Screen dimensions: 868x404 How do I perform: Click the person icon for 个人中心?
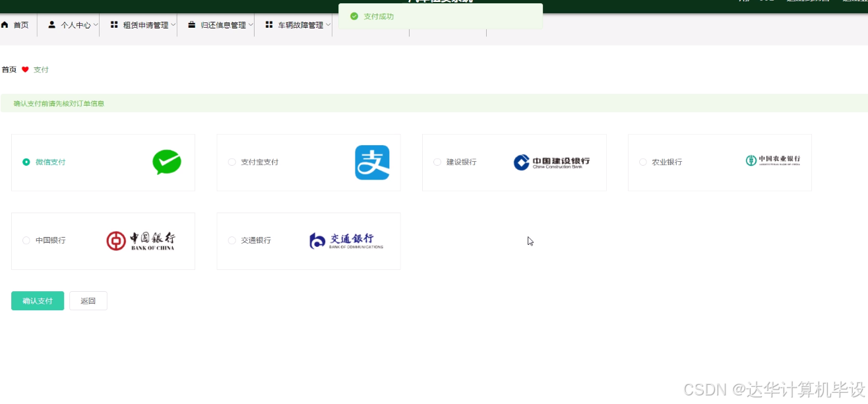pyautogui.click(x=51, y=24)
